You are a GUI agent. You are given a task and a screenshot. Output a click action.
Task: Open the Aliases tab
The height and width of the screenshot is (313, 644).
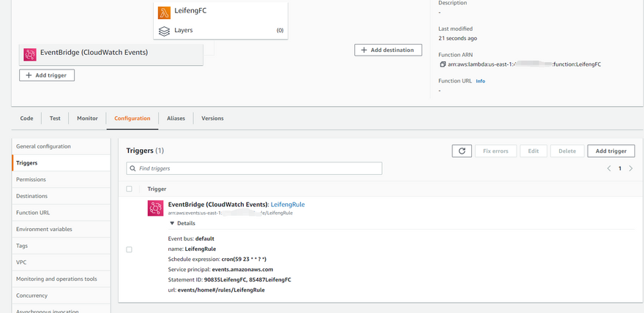(x=176, y=118)
